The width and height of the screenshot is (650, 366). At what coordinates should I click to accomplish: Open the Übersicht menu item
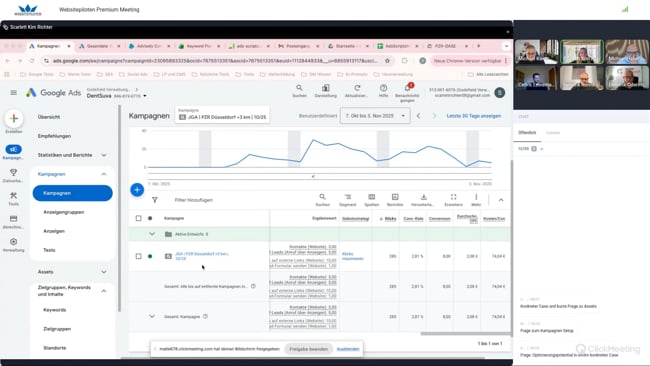click(x=49, y=117)
